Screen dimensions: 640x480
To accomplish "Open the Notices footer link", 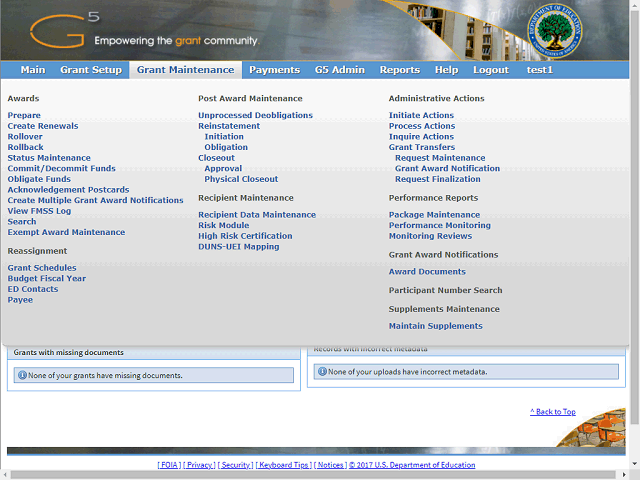I will [x=330, y=465].
